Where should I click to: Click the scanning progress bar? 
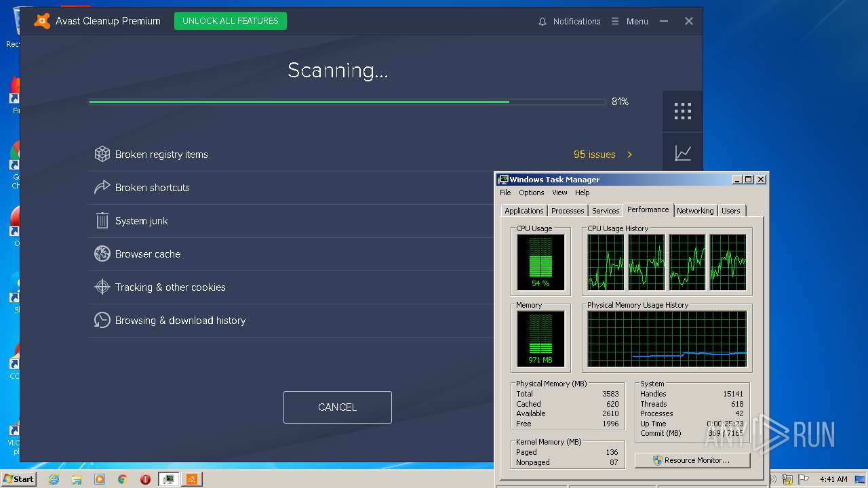[x=347, y=102]
